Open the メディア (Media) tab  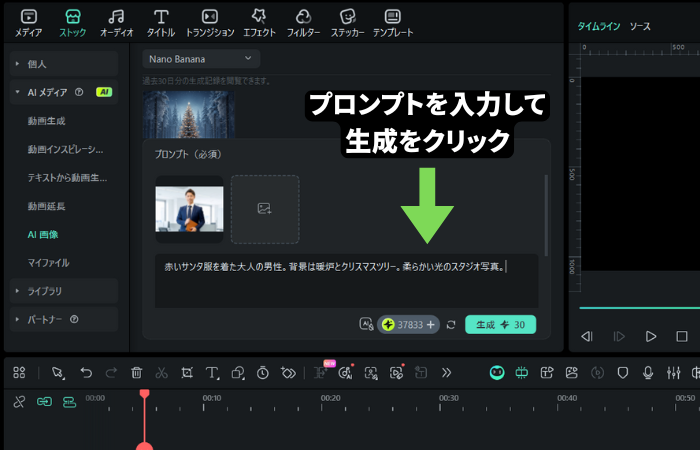[x=29, y=23]
